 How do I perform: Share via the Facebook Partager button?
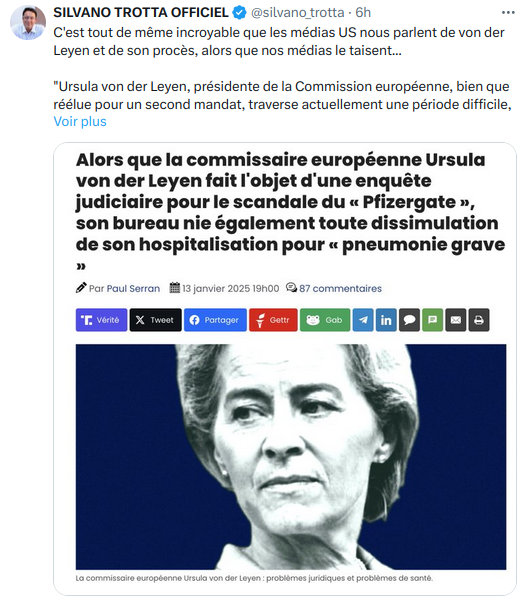(x=215, y=320)
